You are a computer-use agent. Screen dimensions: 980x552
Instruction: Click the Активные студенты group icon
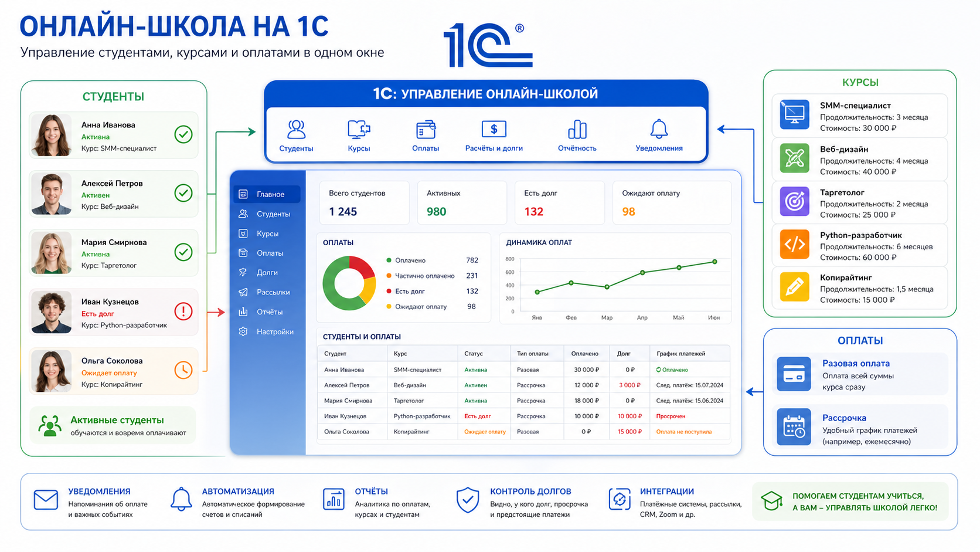pyautogui.click(x=50, y=425)
